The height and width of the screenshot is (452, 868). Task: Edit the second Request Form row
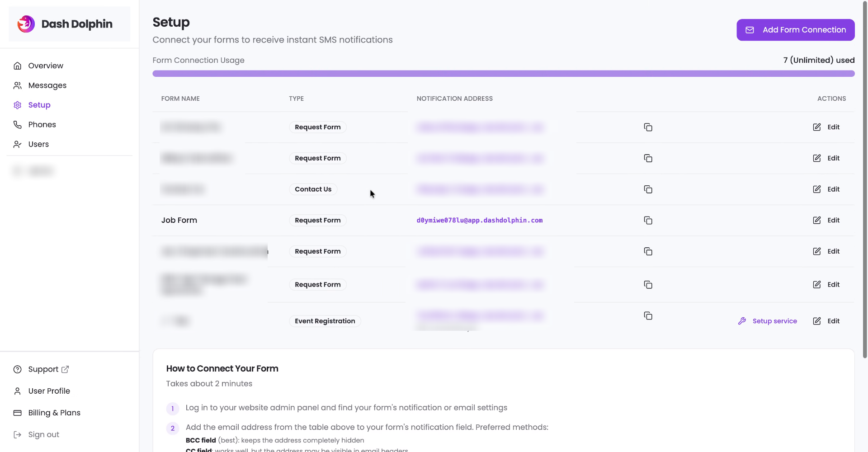pyautogui.click(x=826, y=158)
